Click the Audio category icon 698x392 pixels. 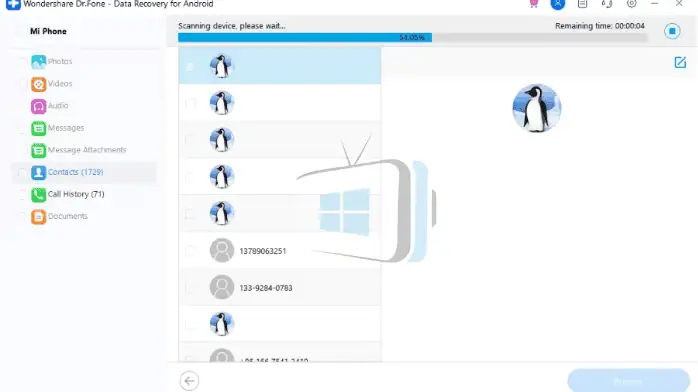pos(38,106)
